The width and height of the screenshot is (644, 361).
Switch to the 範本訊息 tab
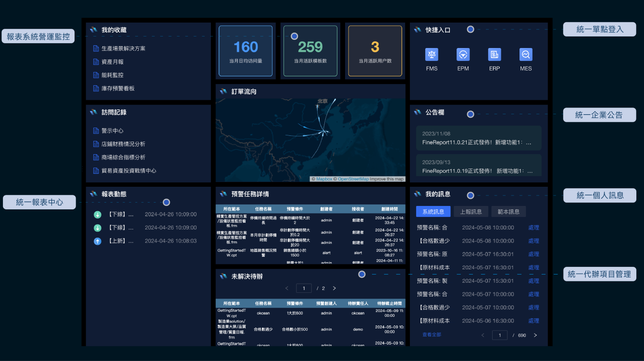(x=508, y=212)
